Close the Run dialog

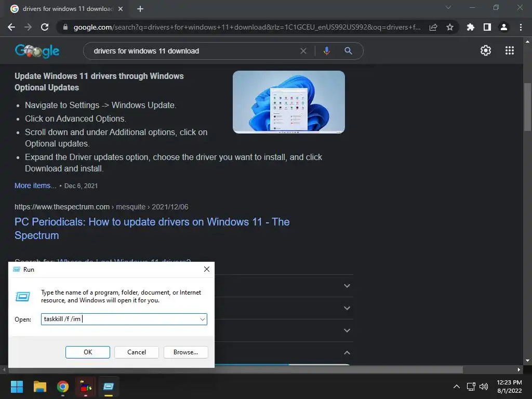coord(207,270)
